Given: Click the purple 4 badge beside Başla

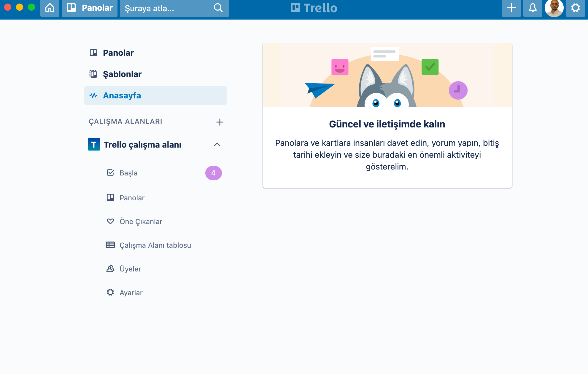Looking at the screenshot, I should point(214,173).
